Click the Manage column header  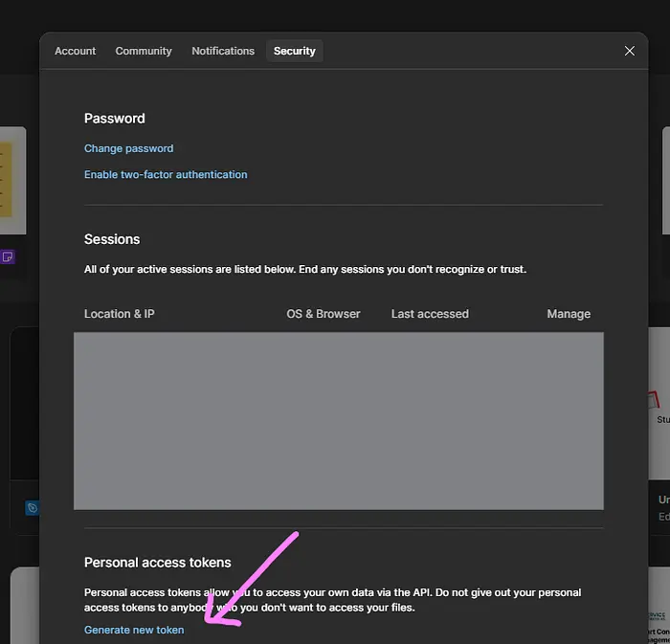569,314
